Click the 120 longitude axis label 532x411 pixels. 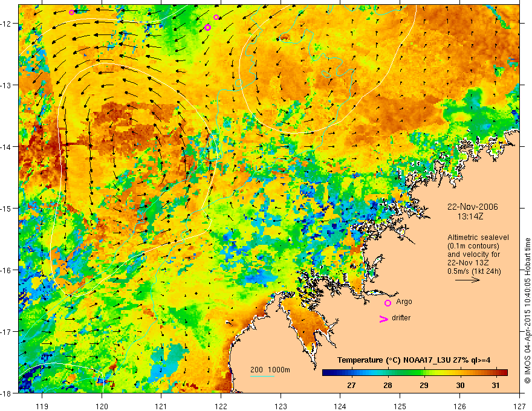102,406
